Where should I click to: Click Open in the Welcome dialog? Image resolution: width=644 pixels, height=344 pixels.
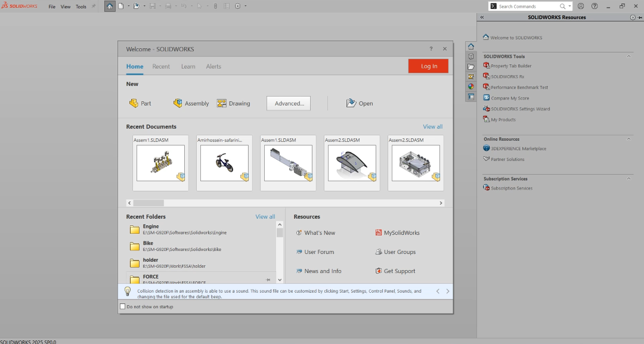tap(360, 103)
